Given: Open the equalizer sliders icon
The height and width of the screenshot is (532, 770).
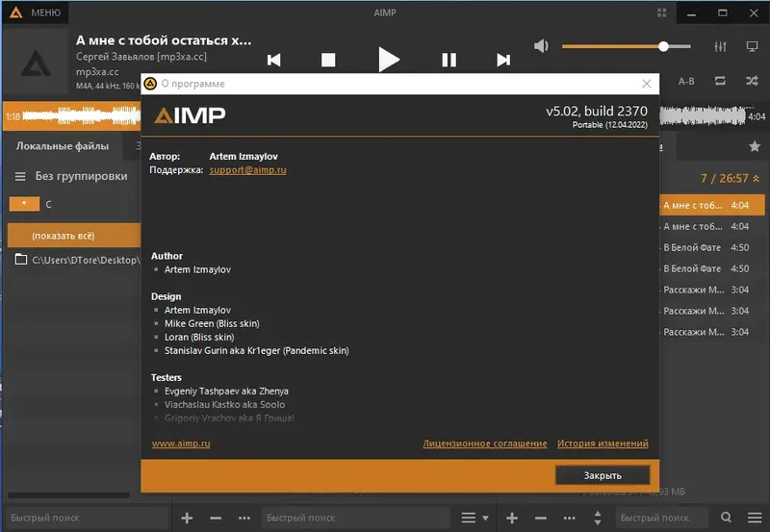Looking at the screenshot, I should 720,46.
